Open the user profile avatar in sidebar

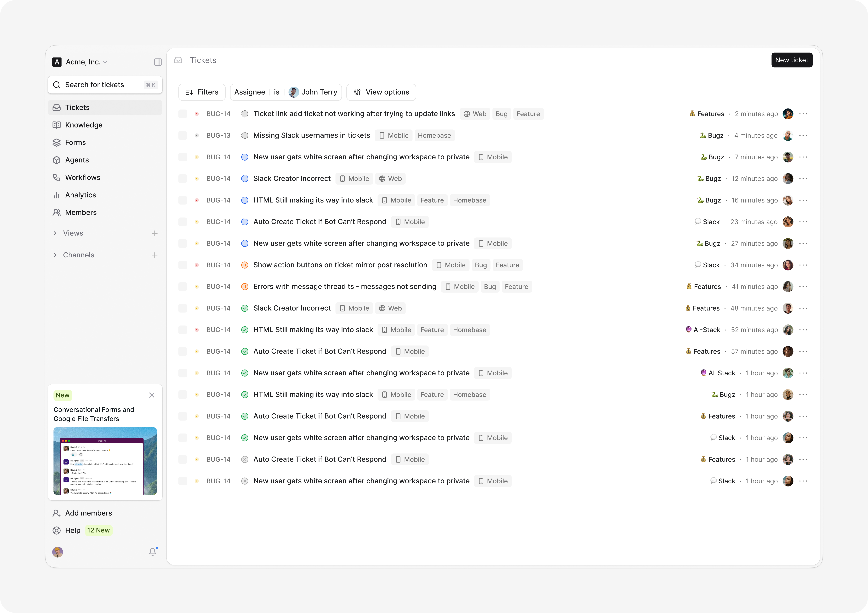[57, 552]
